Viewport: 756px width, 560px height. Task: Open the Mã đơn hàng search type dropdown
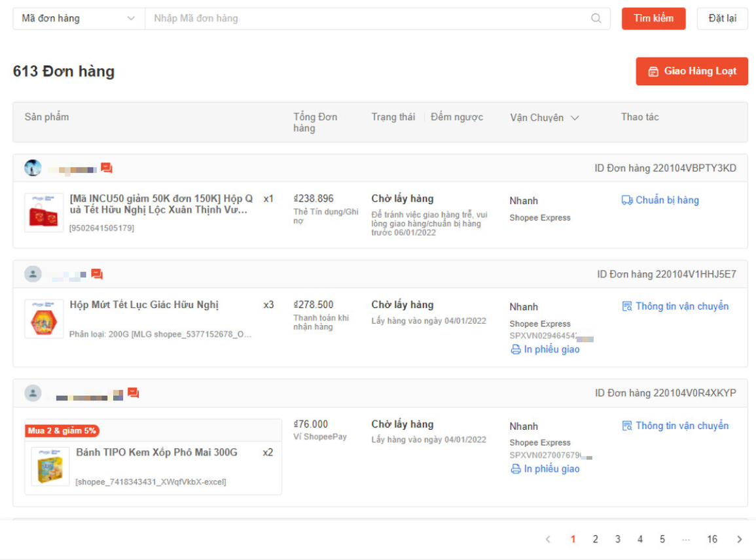pyautogui.click(x=79, y=18)
